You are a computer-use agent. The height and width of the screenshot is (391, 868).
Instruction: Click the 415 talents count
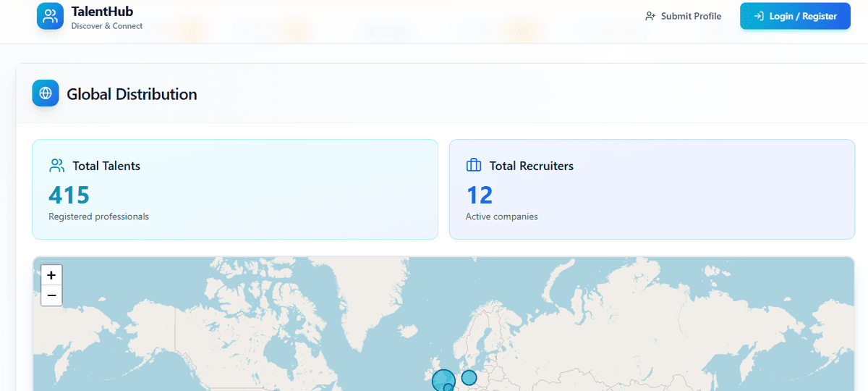point(69,195)
